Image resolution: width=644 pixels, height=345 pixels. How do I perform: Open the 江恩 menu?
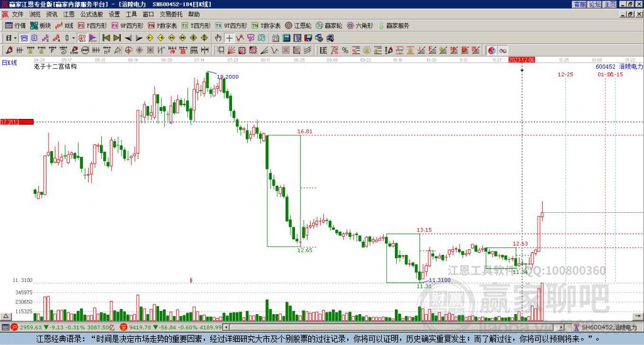[69, 14]
